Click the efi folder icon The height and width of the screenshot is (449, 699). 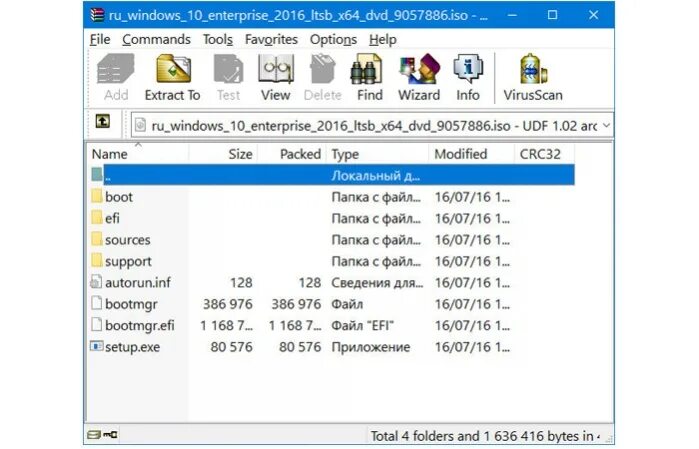pos(97,218)
